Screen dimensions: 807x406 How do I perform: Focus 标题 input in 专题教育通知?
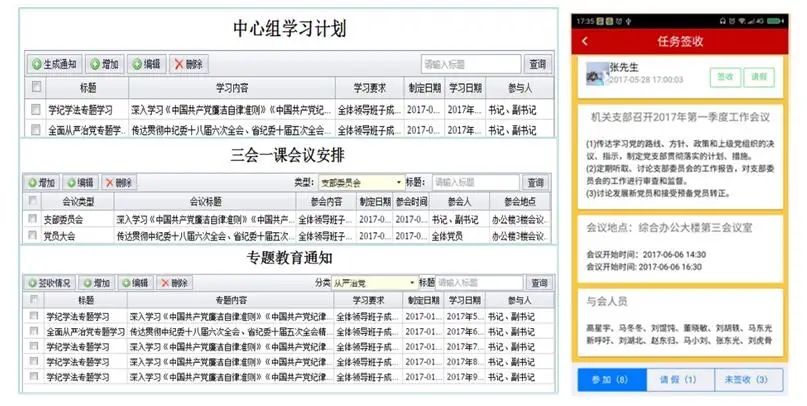pos(479,283)
